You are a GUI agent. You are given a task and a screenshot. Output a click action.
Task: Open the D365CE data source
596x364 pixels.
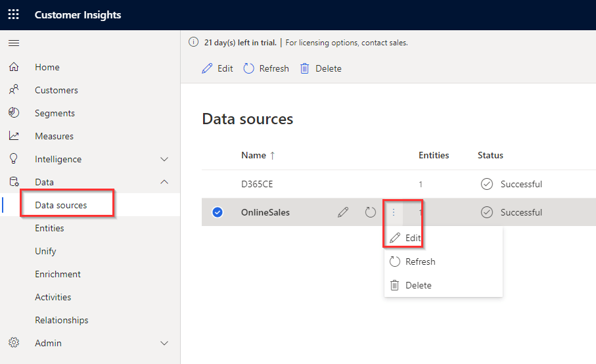257,184
